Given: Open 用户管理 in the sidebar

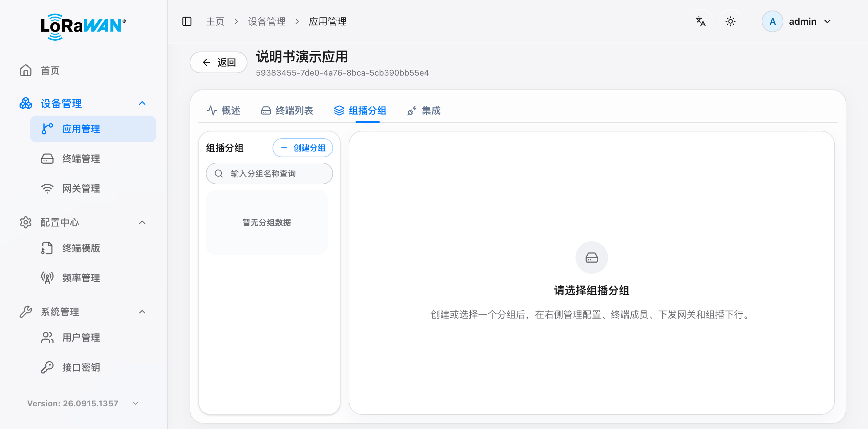Looking at the screenshot, I should 93,338.
